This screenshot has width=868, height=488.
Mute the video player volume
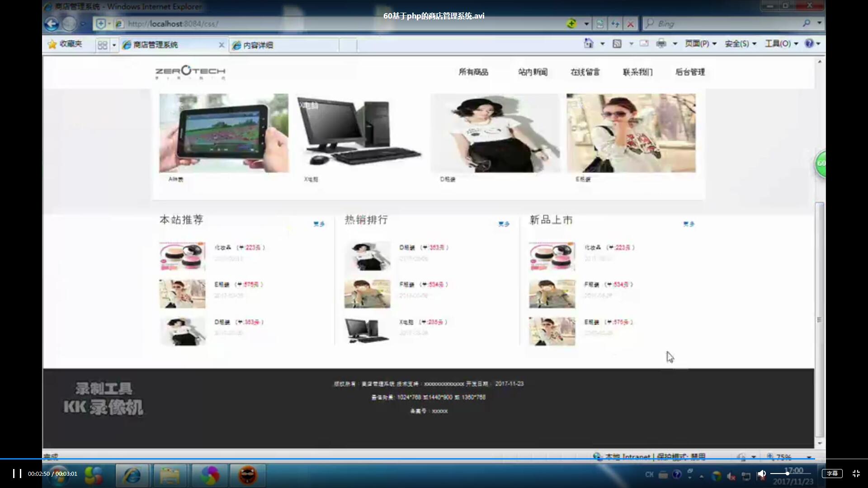click(762, 474)
